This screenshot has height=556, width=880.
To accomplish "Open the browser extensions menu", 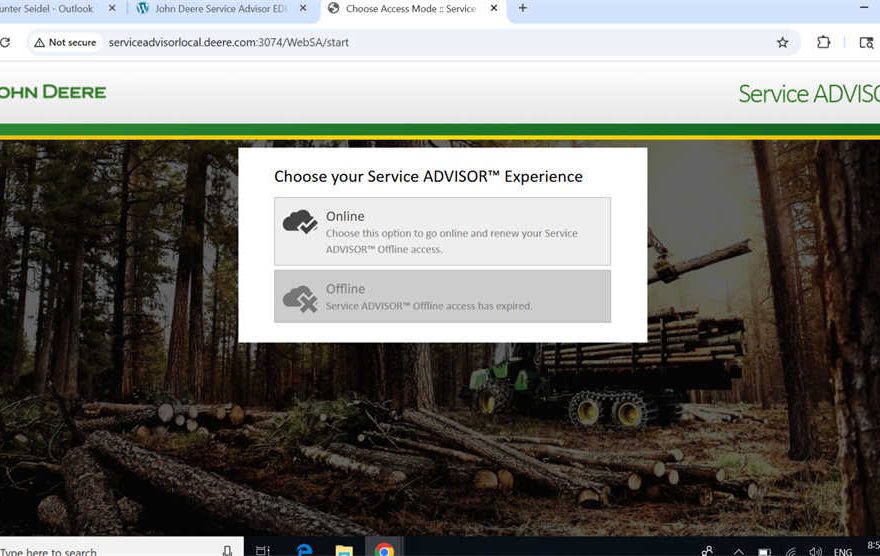I will point(823,43).
